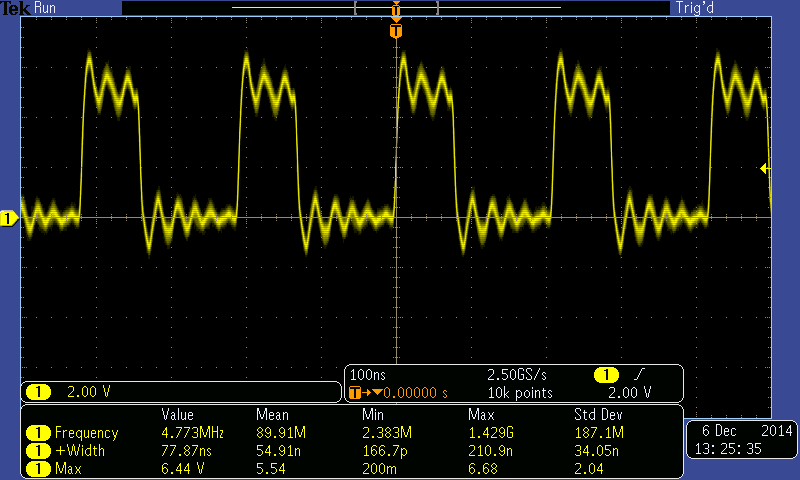Viewport: 800px width, 480px height.
Task: Click the record view bar at top
Action: point(396,8)
